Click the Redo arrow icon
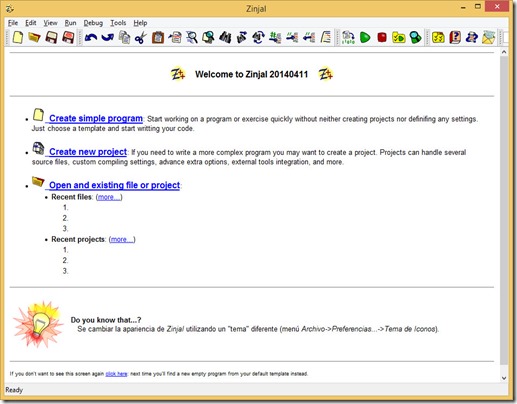Viewport: 517px width, 404px height. click(x=107, y=37)
